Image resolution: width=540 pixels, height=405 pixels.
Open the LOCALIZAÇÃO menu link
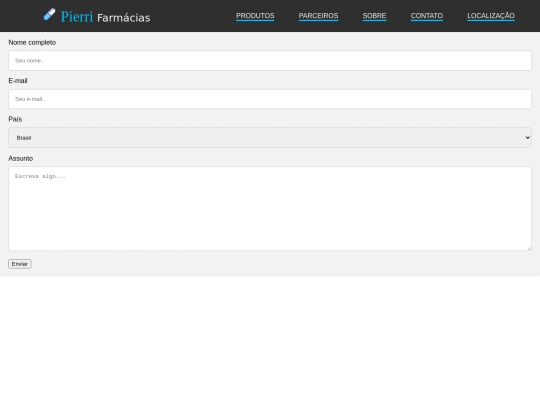(x=491, y=16)
